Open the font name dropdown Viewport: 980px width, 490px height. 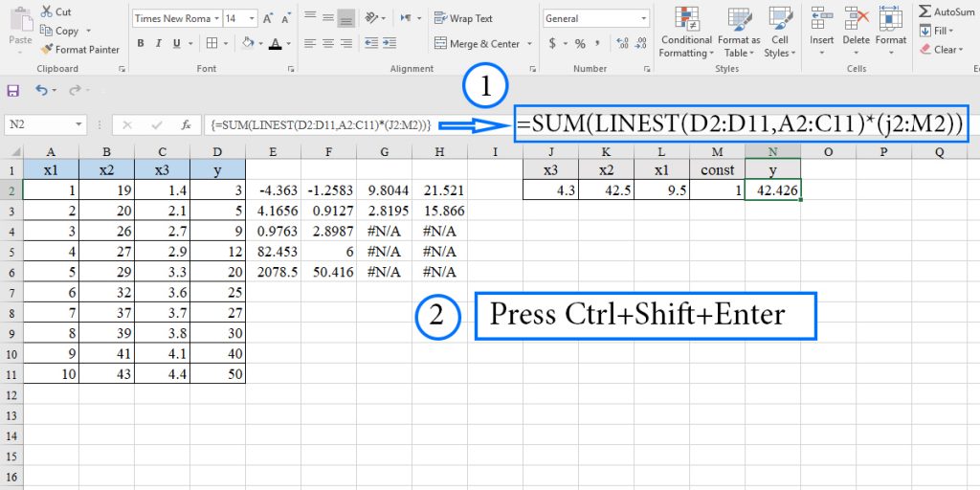tap(217, 19)
